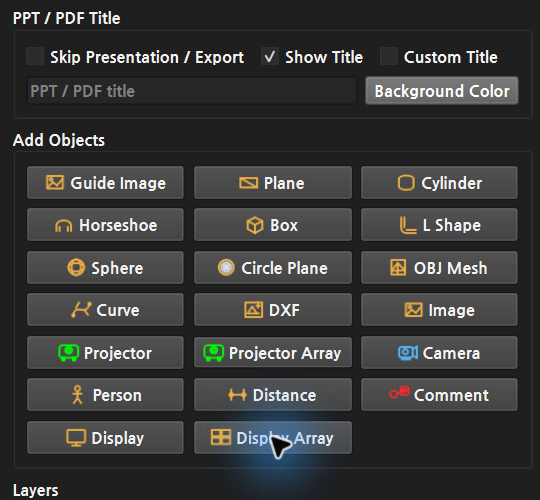The height and width of the screenshot is (500, 540).
Task: Enable Skip Presentation / Export checkbox
Action: pos(35,56)
